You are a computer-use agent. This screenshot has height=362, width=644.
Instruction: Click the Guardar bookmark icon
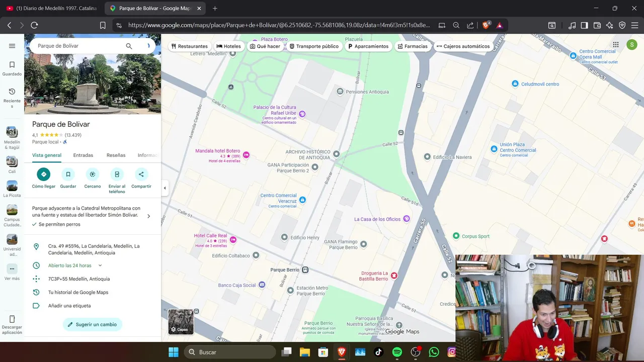pos(68,174)
